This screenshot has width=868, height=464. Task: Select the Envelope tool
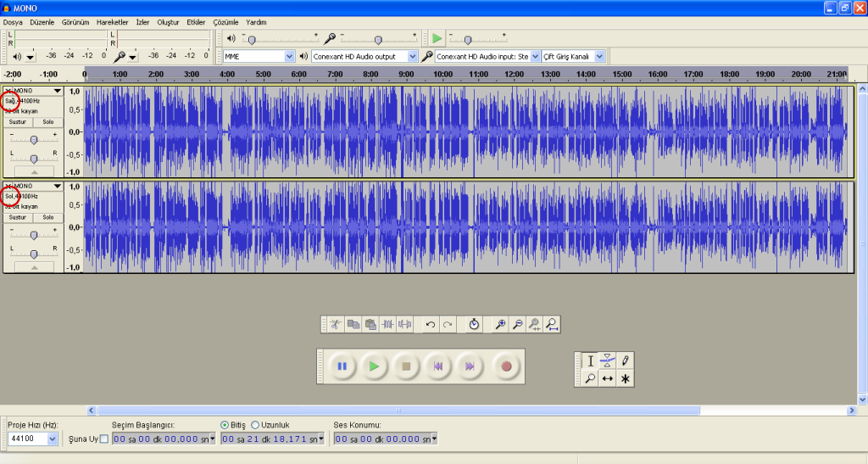(607, 361)
